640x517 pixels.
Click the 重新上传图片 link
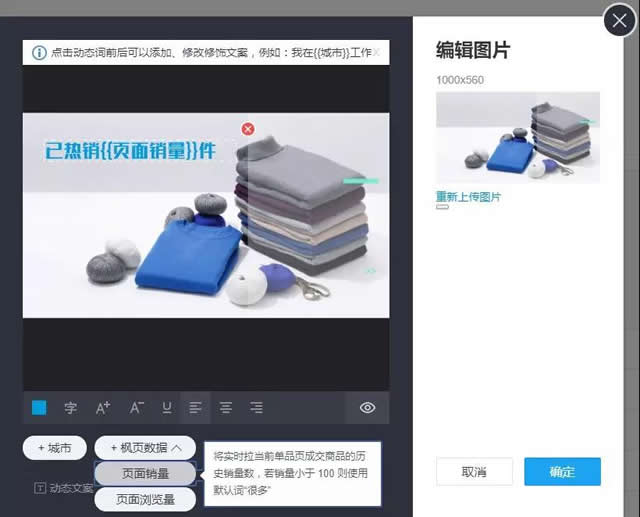[468, 197]
